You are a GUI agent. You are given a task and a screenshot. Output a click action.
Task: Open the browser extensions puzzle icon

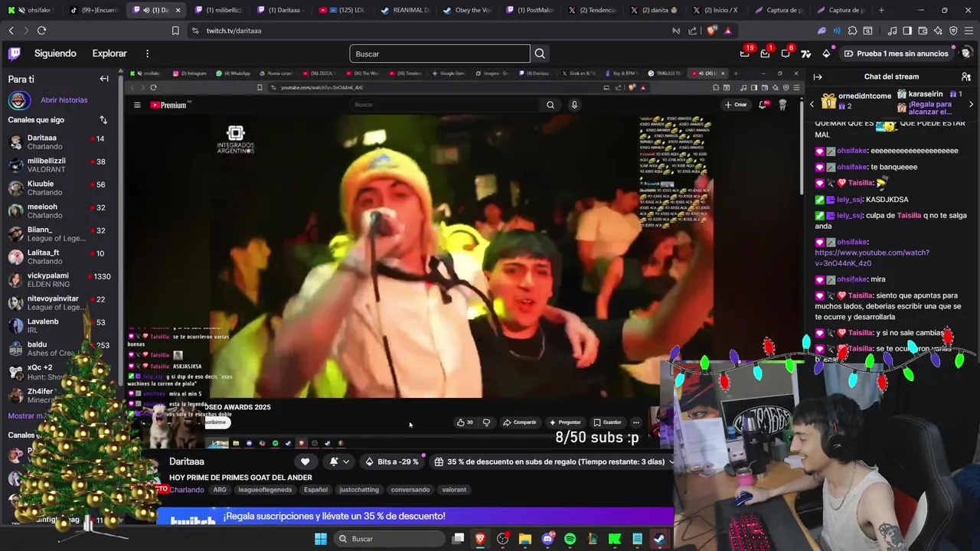(852, 31)
